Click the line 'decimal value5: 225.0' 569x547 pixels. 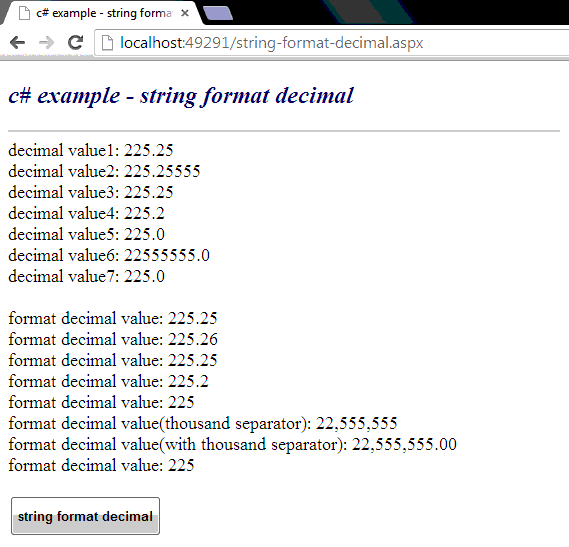(86, 234)
